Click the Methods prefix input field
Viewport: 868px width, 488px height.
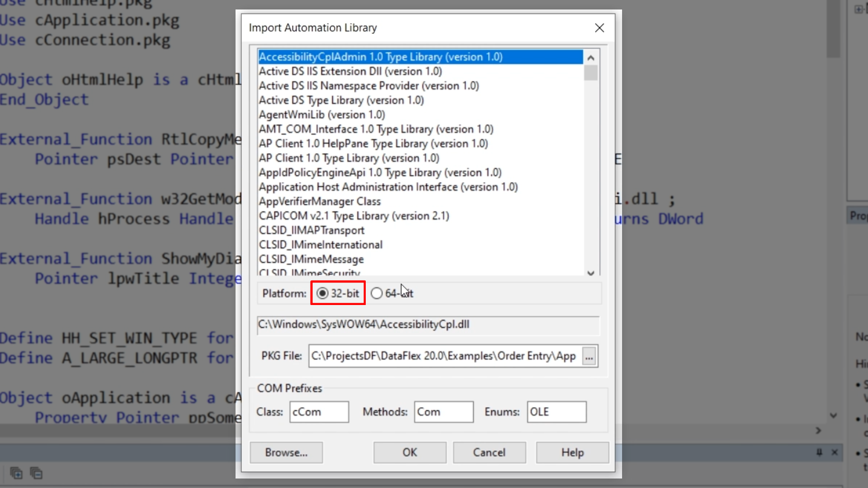[443, 412]
